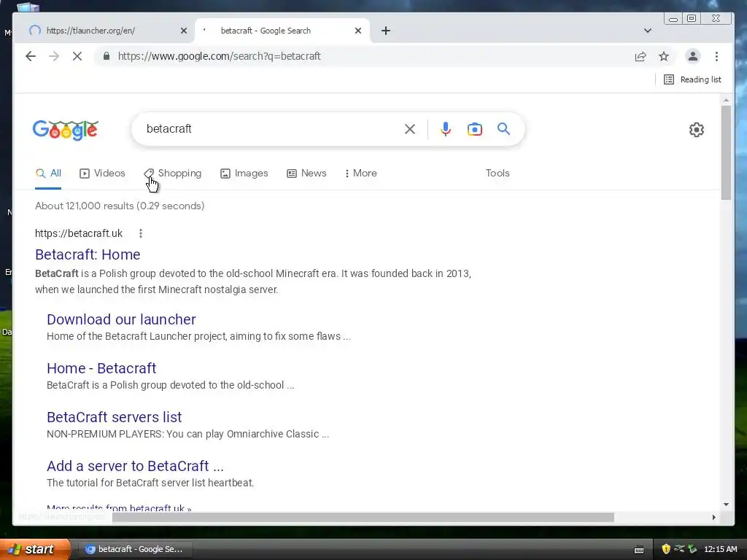The image size is (747, 560).
Task: Open Download our launcher link
Action: tap(121, 319)
